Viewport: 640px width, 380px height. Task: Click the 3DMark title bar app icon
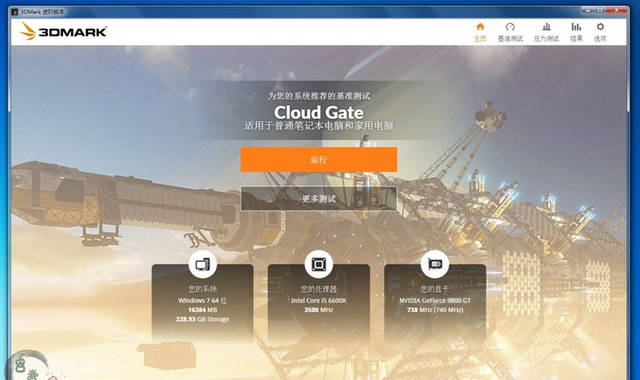click(15, 12)
